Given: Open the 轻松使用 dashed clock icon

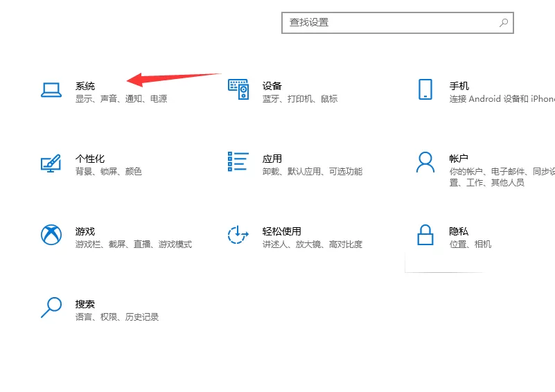Looking at the screenshot, I should pos(238,235).
